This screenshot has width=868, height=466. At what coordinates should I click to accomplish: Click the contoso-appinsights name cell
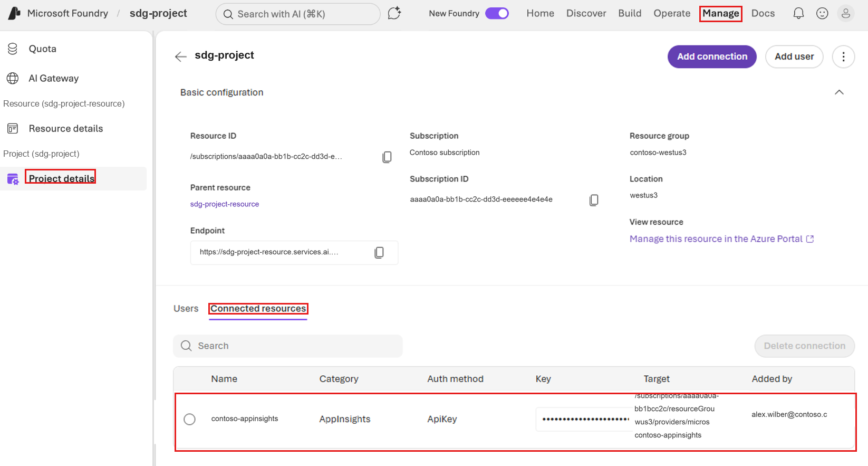click(x=245, y=419)
